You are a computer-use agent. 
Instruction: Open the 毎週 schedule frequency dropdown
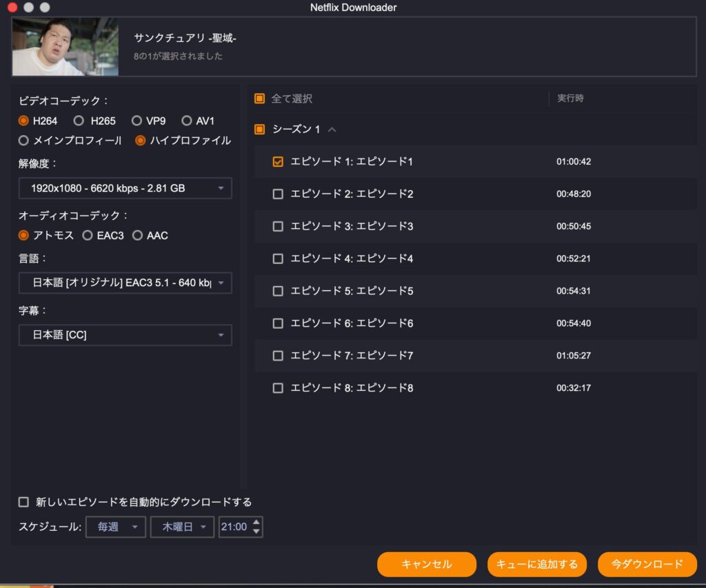coord(116,527)
